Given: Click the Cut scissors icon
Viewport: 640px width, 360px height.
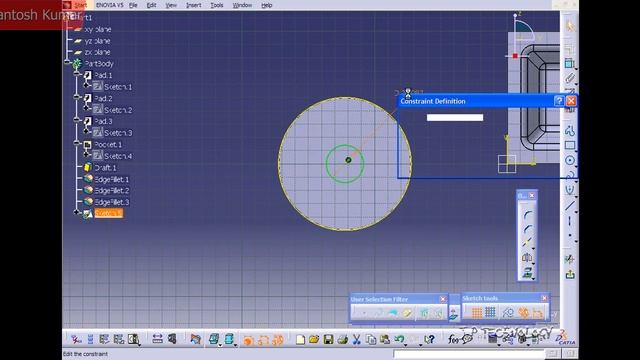Looking at the screenshot, I should point(356,339).
